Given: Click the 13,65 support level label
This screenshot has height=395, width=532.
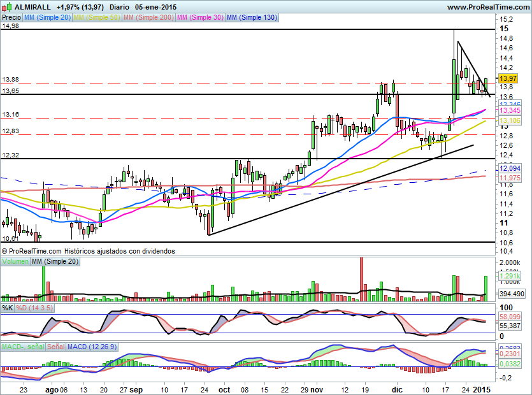Looking at the screenshot, I should pos(11,91).
